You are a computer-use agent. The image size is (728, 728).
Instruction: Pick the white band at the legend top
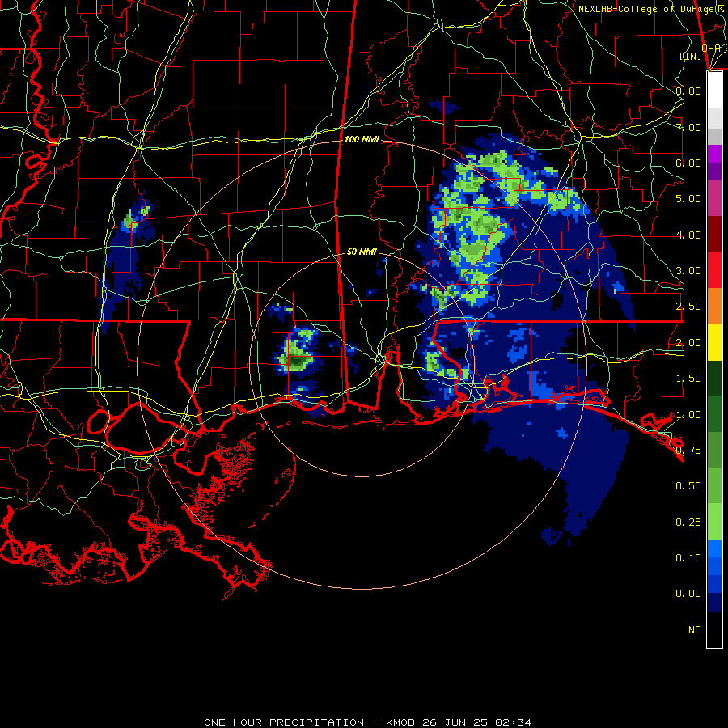714,90
